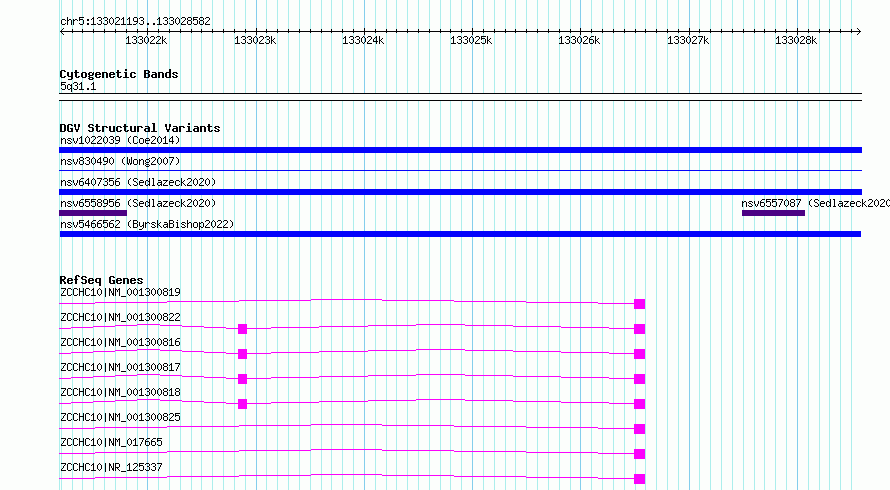
Task: Click the ZCCHC10|NM_017665 transcript label
Action: coord(111,442)
